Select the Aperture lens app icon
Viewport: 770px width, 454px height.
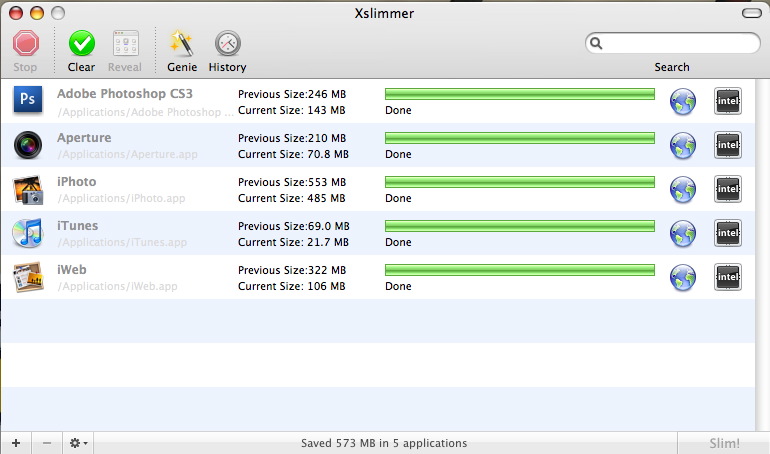(28, 145)
